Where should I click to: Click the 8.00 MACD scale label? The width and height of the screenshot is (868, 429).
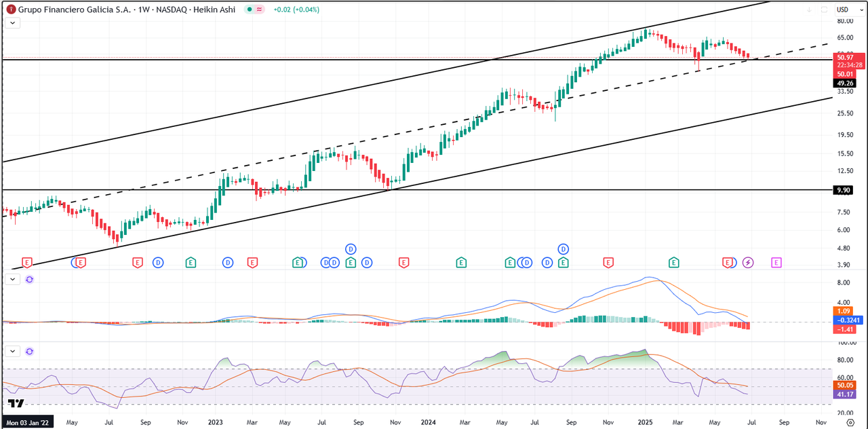844,282
